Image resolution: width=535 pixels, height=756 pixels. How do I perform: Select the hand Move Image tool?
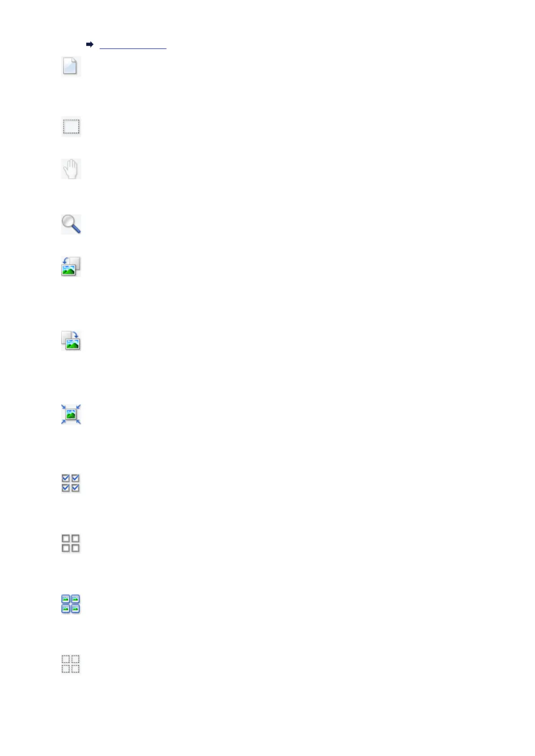pos(71,169)
